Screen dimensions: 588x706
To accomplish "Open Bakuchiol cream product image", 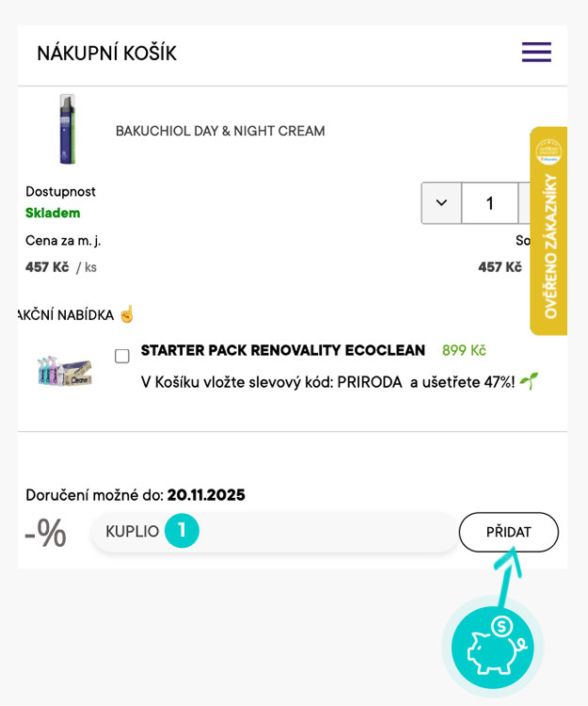I will click(66, 130).
